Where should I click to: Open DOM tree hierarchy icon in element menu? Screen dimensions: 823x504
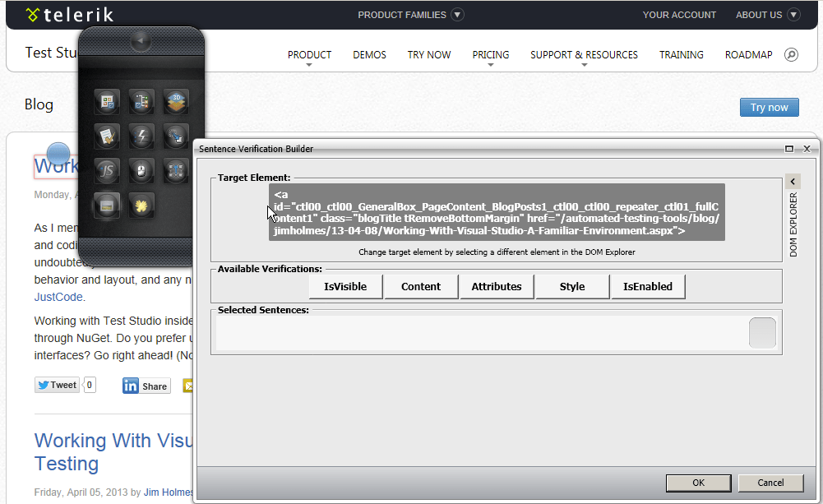(x=141, y=102)
